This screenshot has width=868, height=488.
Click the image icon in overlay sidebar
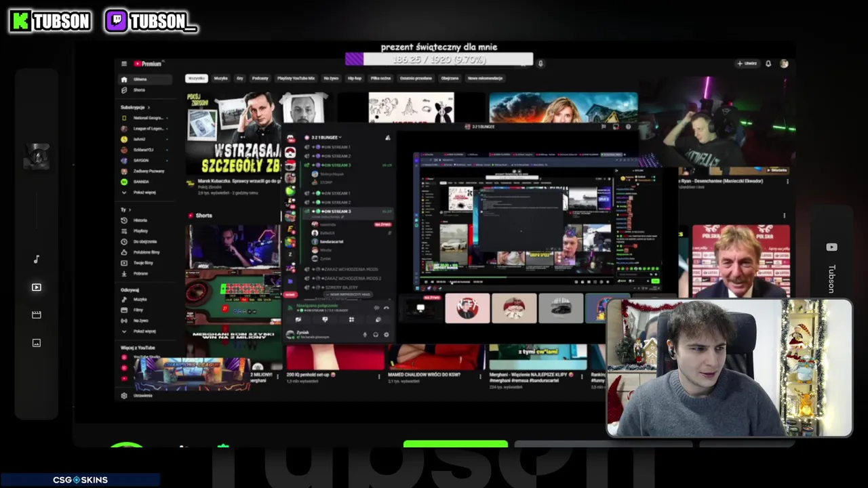click(x=37, y=343)
